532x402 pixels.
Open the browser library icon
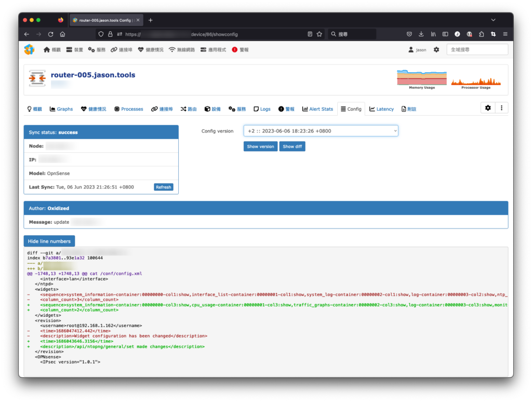tap(433, 34)
